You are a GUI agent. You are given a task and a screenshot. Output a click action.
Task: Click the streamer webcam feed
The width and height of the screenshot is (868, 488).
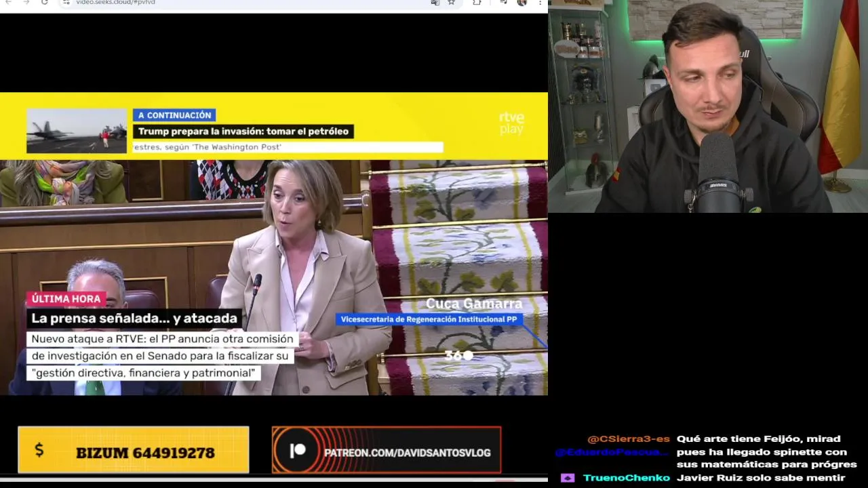coord(708,106)
